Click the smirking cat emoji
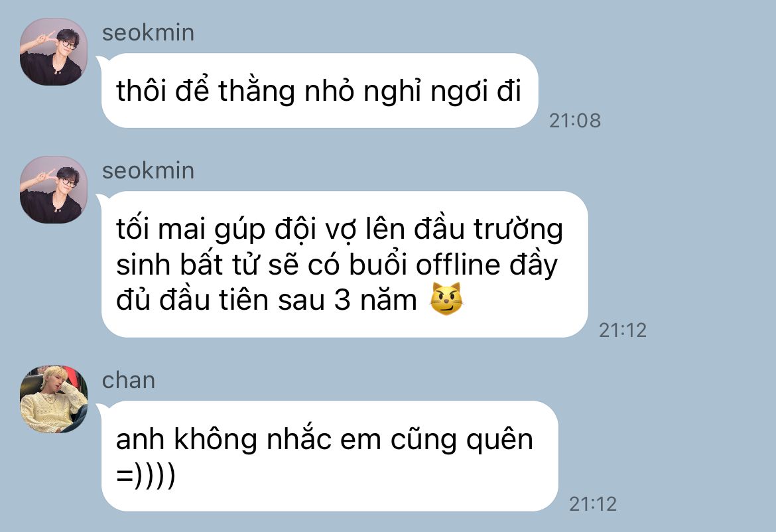The width and height of the screenshot is (776, 532). click(446, 299)
